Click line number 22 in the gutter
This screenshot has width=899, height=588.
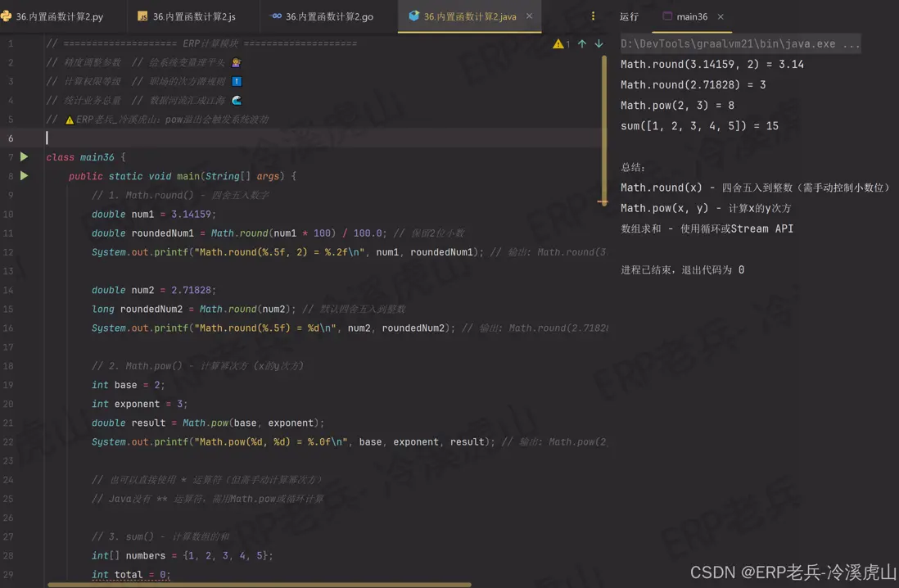(x=8, y=441)
